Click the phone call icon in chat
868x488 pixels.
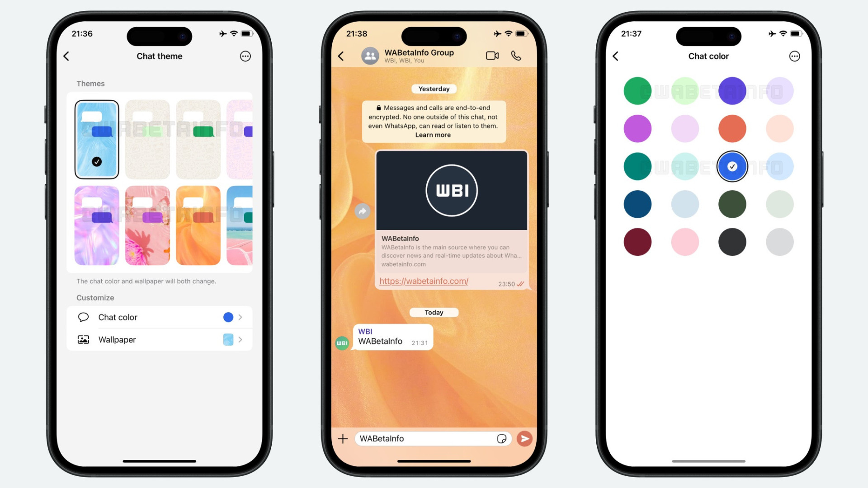point(516,56)
